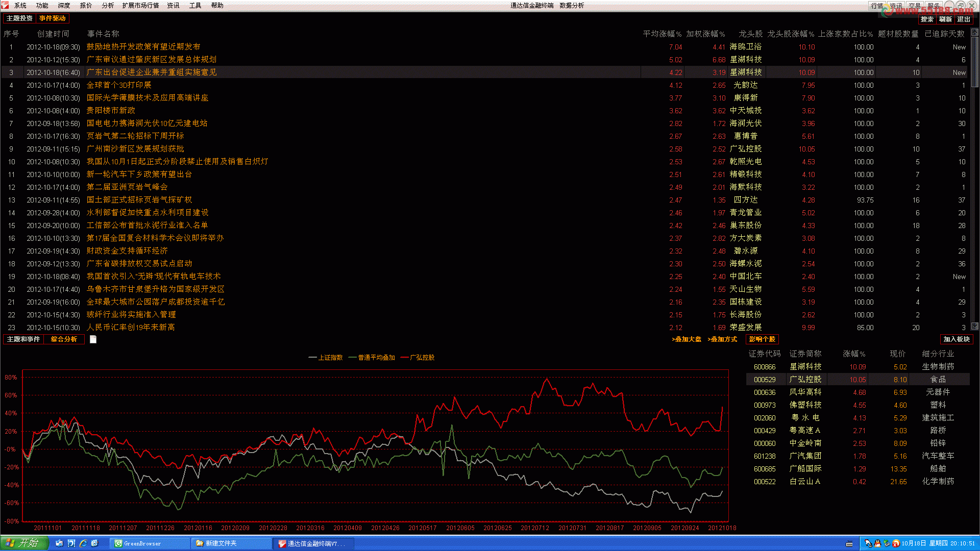Click the hand pointer tray icon
Image resolution: width=980 pixels, height=551 pixels.
pyautogui.click(x=868, y=543)
